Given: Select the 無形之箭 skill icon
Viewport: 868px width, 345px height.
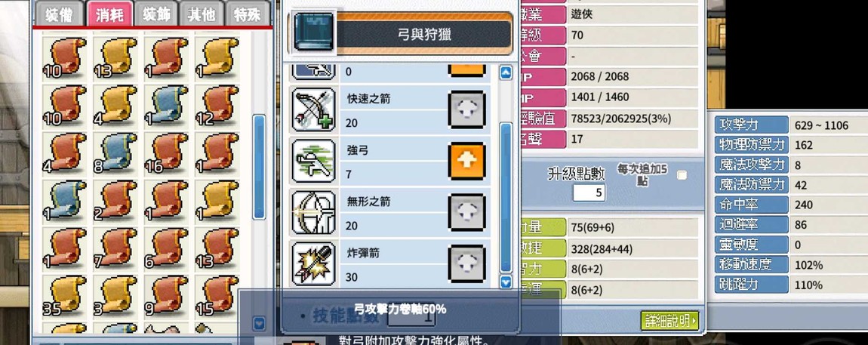Looking at the screenshot, I should 313,212.
